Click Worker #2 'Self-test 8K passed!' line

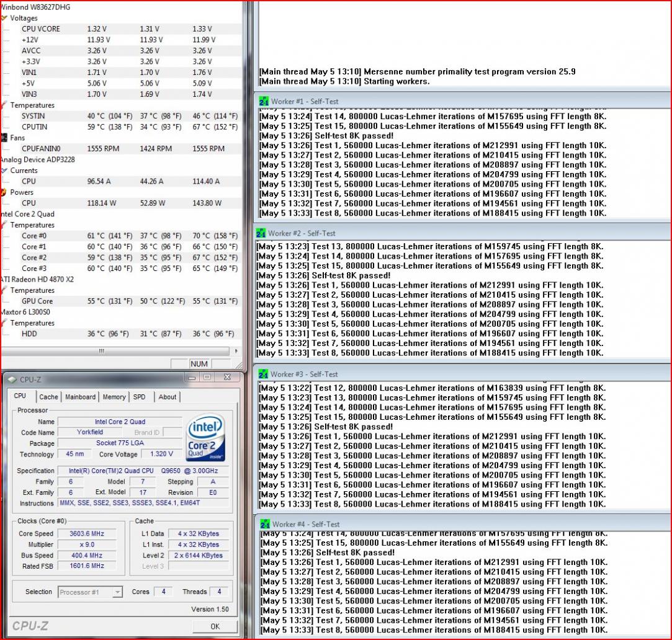pos(323,275)
